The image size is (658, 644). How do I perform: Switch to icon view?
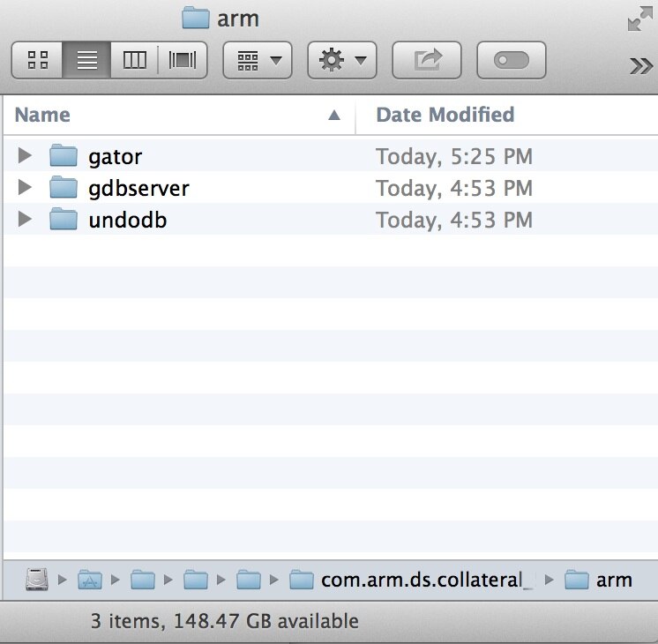pyautogui.click(x=38, y=60)
